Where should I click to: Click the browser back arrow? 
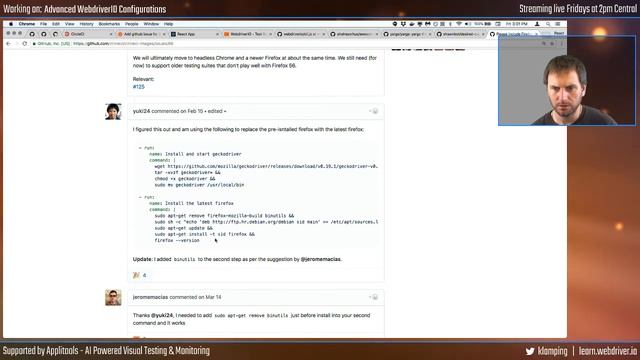pos(8,44)
